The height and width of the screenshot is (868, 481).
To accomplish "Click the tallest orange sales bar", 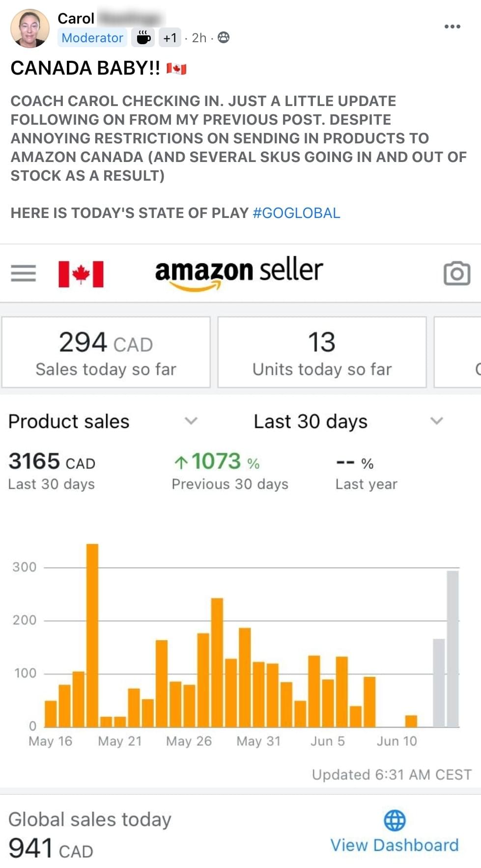I will click(92, 635).
